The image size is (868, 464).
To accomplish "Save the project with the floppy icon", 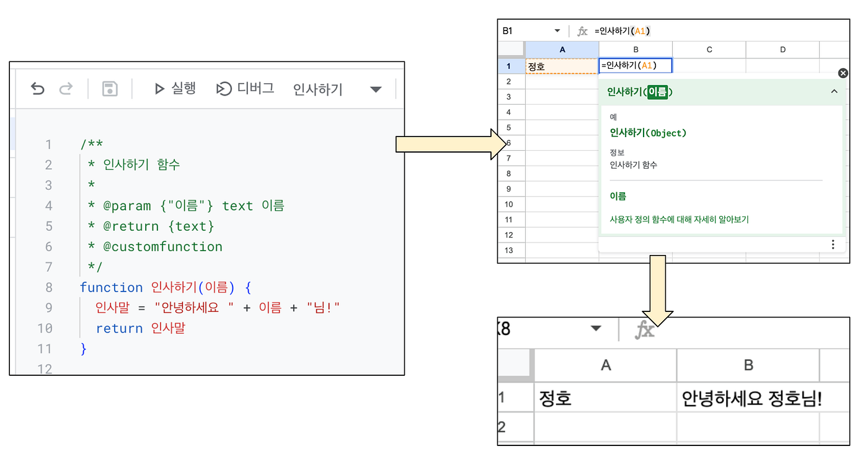I will [110, 89].
